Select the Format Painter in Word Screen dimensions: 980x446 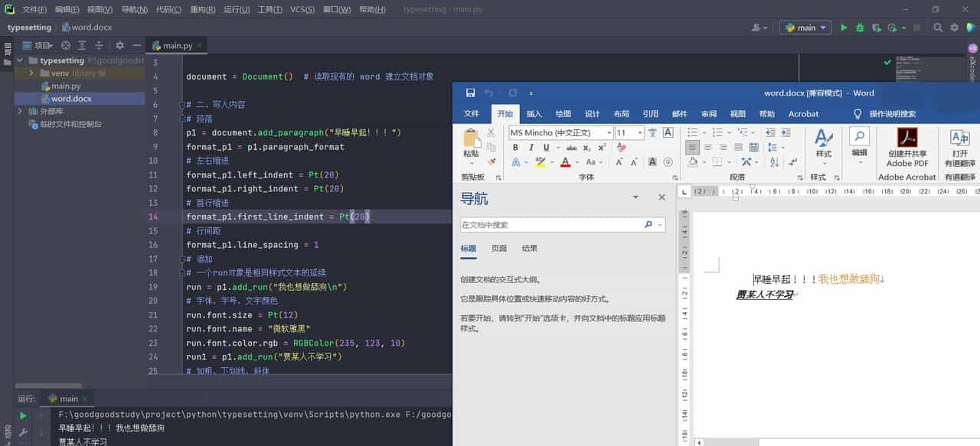(x=492, y=162)
